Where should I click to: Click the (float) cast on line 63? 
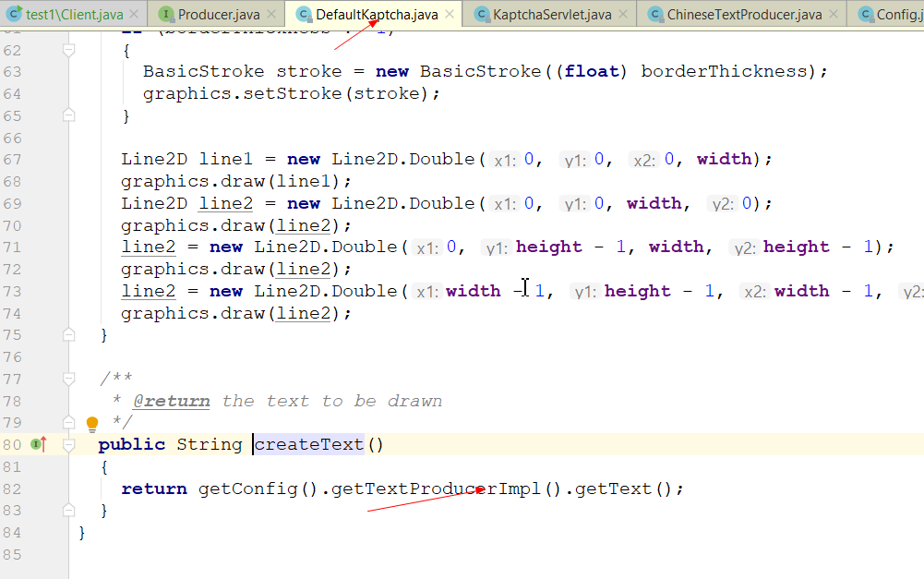[591, 71]
